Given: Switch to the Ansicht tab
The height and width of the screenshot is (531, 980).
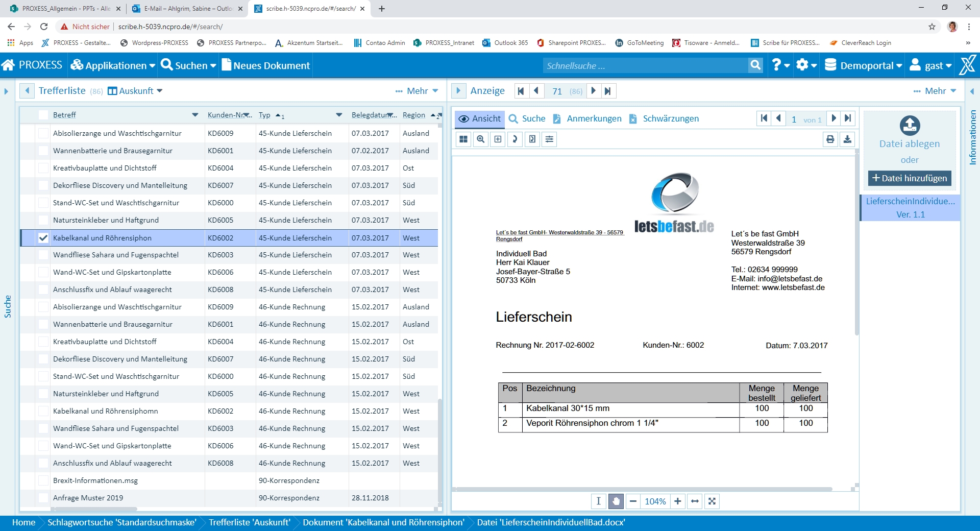Looking at the screenshot, I should tap(479, 118).
